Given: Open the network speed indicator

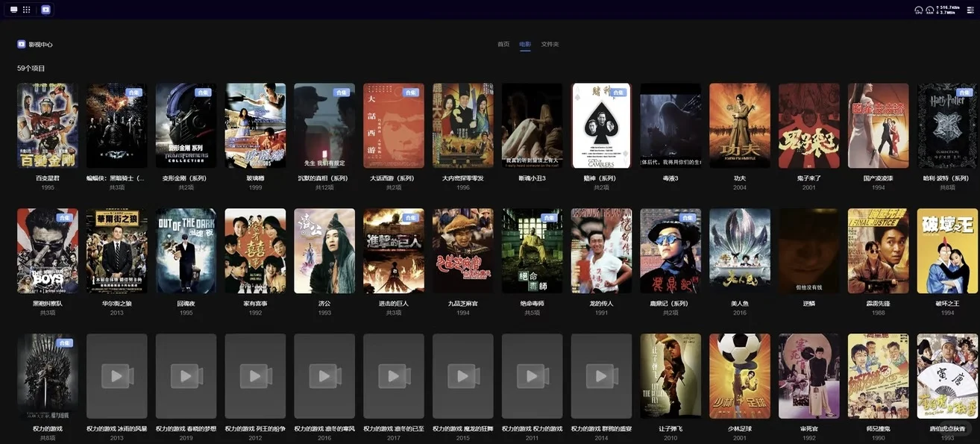Looking at the screenshot, I should click(x=947, y=10).
